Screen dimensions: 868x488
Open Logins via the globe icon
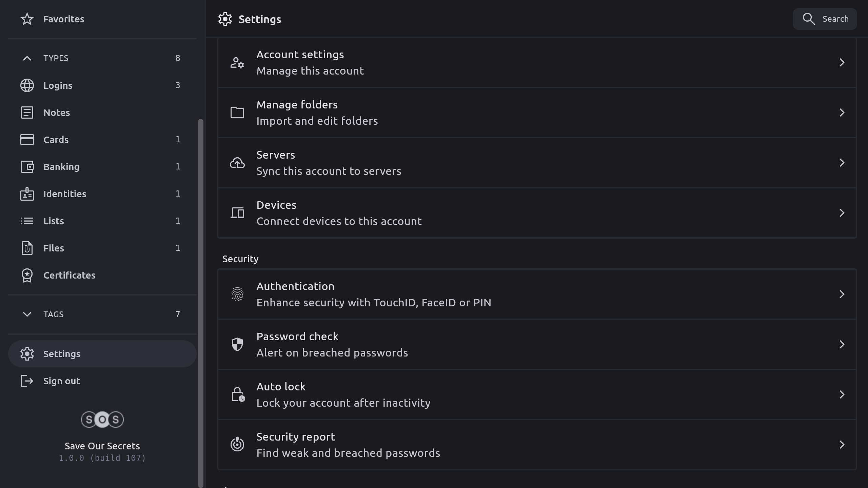27,85
